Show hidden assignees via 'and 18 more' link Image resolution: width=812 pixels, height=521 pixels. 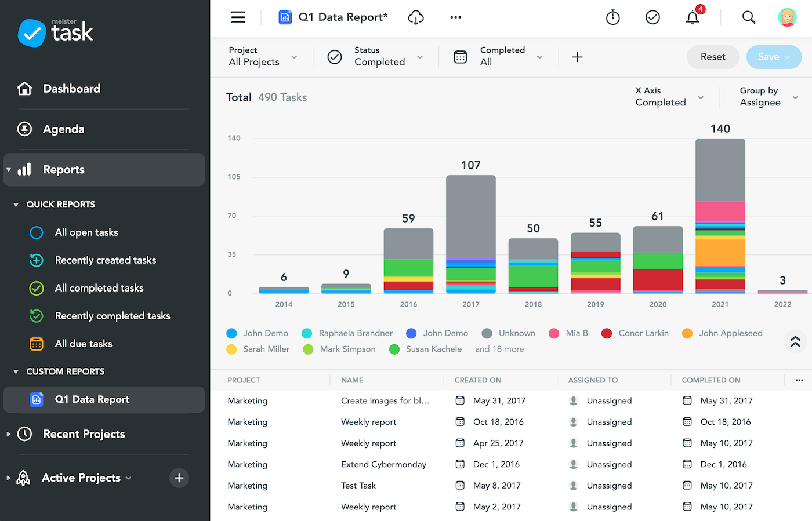coord(499,349)
